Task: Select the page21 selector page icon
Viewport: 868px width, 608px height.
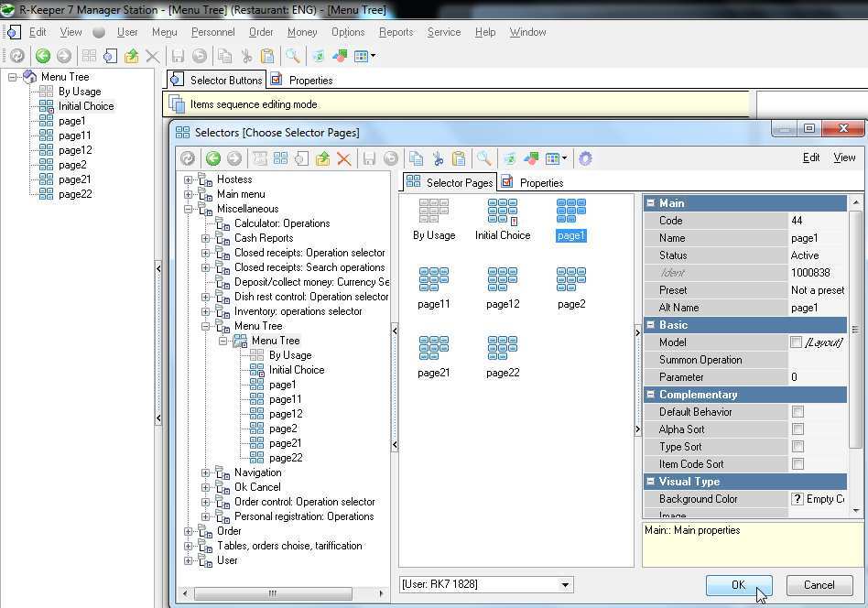Action: tap(434, 348)
